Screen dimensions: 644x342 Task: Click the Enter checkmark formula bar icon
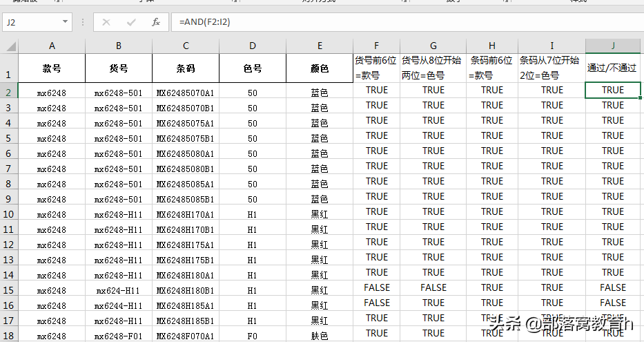[131, 22]
